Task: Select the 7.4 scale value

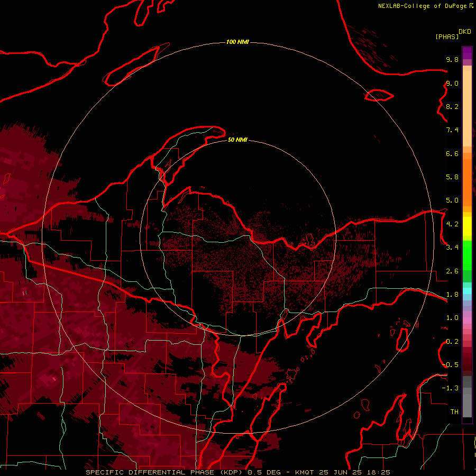Action: [452, 130]
